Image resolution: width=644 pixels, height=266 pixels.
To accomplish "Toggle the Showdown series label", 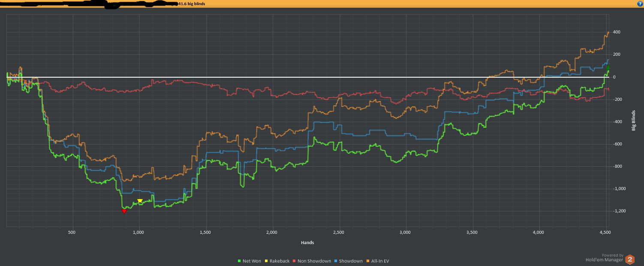I will (x=351, y=261).
